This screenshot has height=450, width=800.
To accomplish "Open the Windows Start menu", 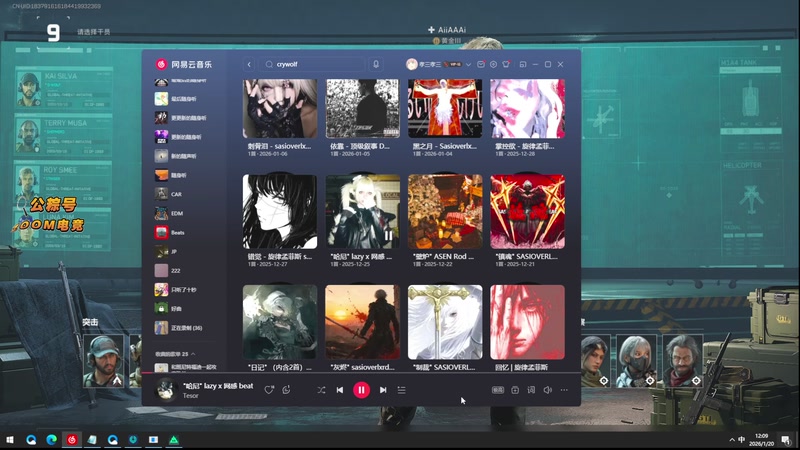I will coord(10,440).
